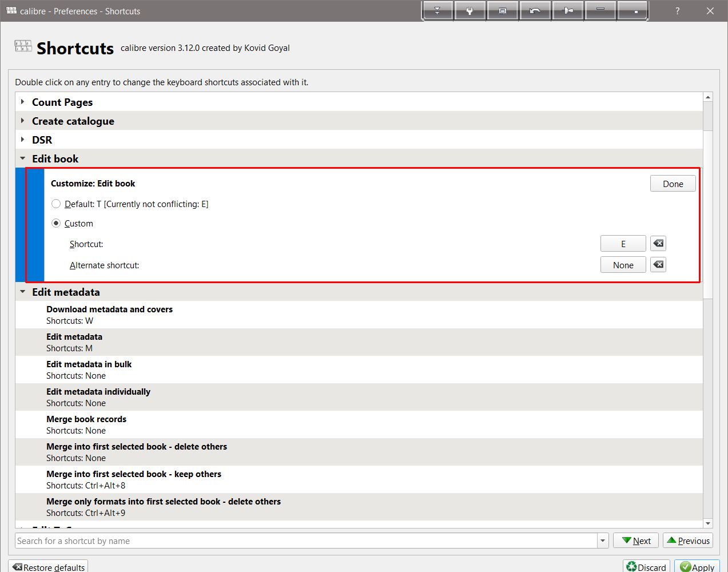Click the keyboard Shortcuts header icon
This screenshot has width=728, height=572.
click(23, 46)
